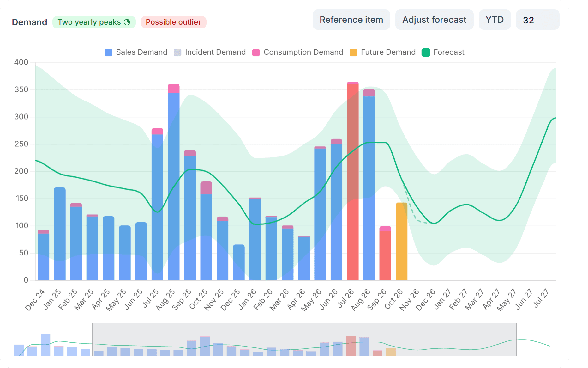
Task: Toggle Forecast legend swatch
Action: pos(426,52)
